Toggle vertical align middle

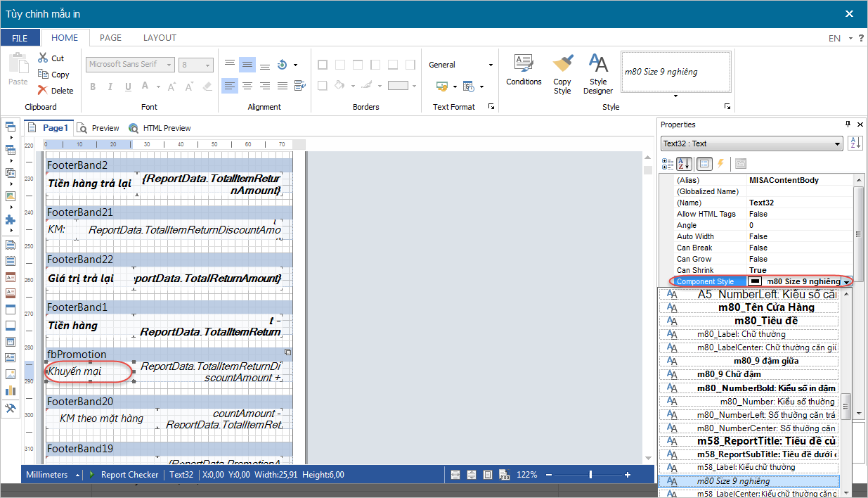coord(247,65)
